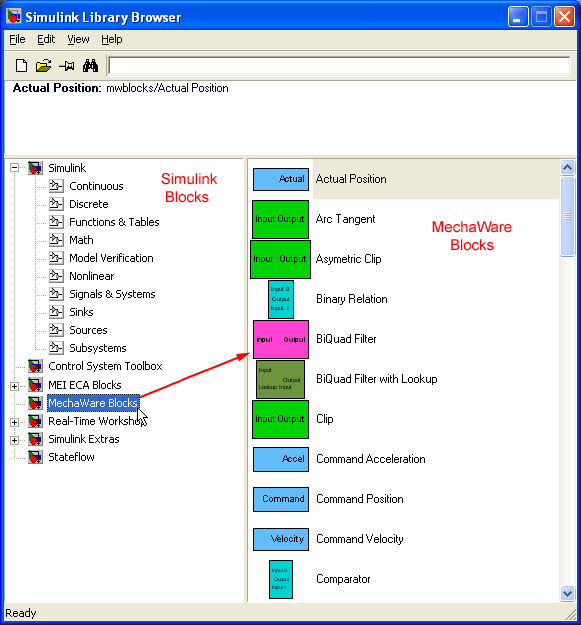Open the Help menu
581x625 pixels.
pyautogui.click(x=112, y=39)
